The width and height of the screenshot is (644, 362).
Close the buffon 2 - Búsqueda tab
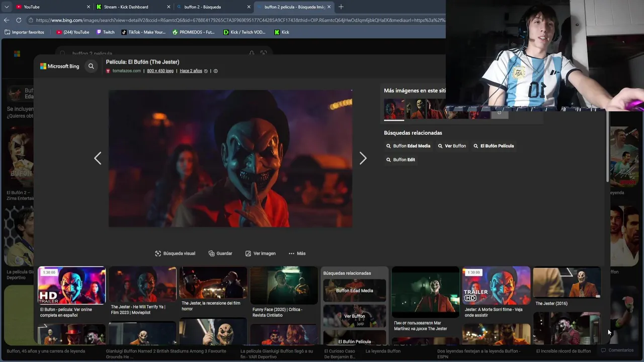coord(249,7)
